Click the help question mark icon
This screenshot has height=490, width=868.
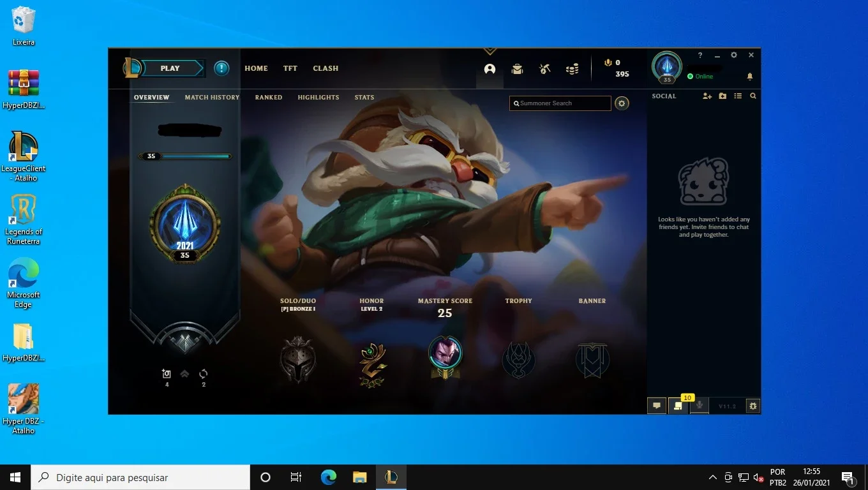click(700, 56)
